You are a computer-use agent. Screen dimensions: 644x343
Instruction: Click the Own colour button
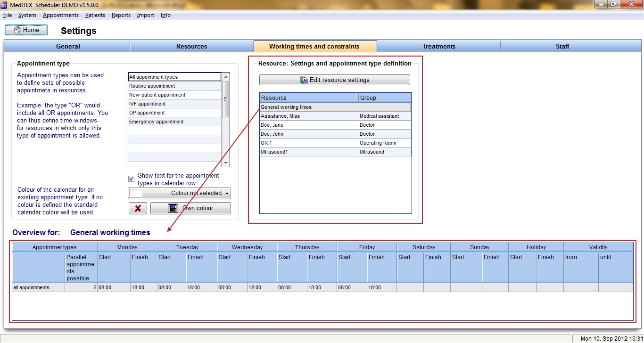point(190,208)
